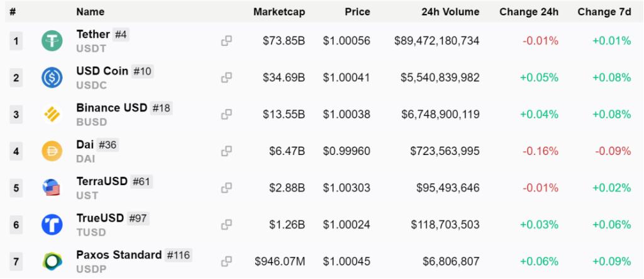Open the Binance USD name link
644x279 pixels.
point(111,108)
